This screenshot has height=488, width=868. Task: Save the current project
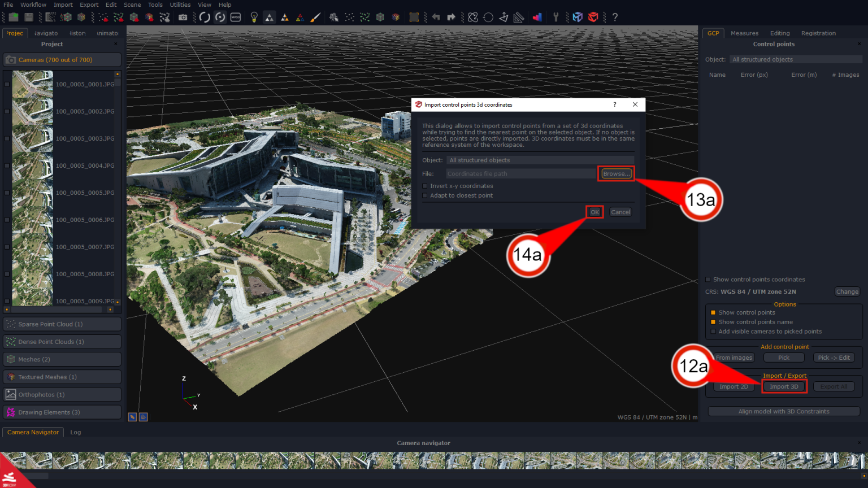28,17
